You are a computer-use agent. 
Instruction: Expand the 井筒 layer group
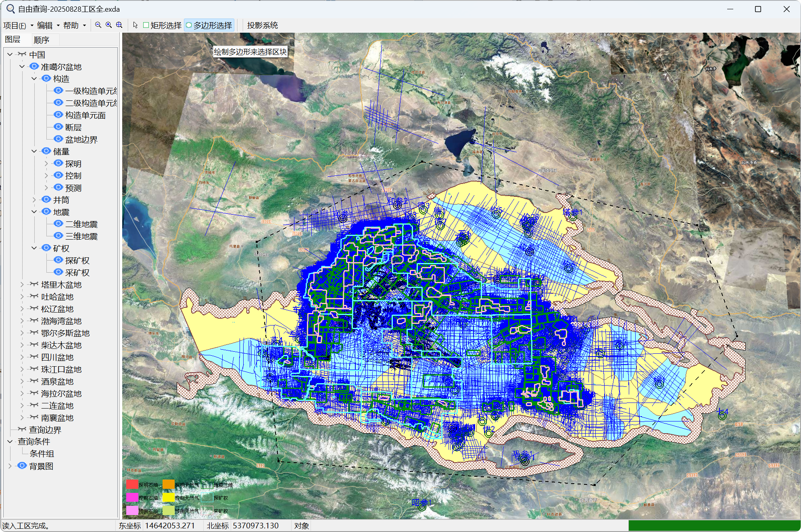pos(34,200)
